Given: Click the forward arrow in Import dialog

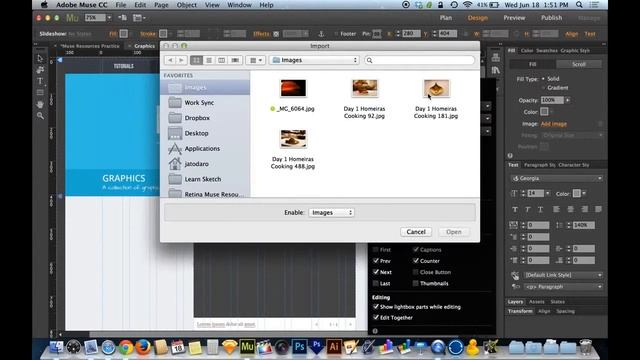Looking at the screenshot, I should click(181, 60).
